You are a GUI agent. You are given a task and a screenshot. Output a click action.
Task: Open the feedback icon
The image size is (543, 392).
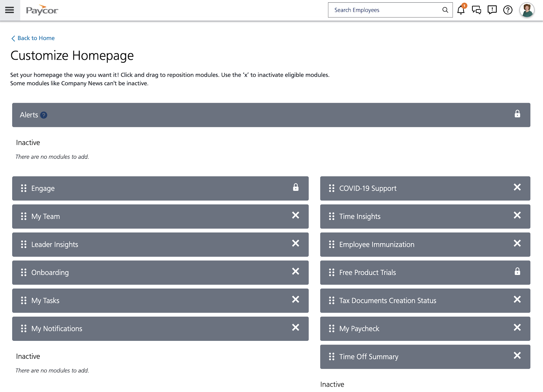coord(492,10)
